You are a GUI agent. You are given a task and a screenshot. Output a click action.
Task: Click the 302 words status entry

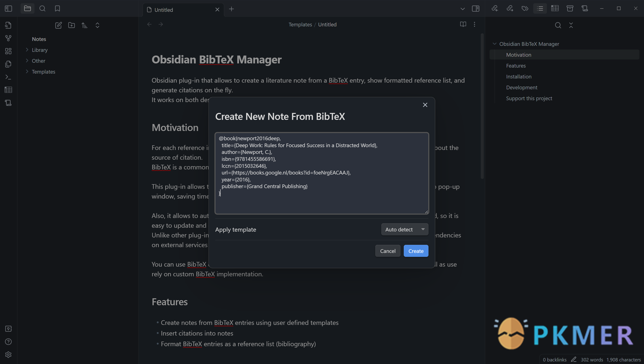pos(592,360)
